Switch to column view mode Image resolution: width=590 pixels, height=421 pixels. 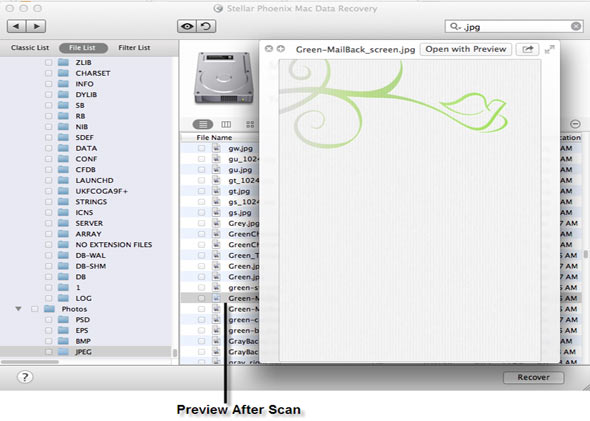click(x=226, y=124)
